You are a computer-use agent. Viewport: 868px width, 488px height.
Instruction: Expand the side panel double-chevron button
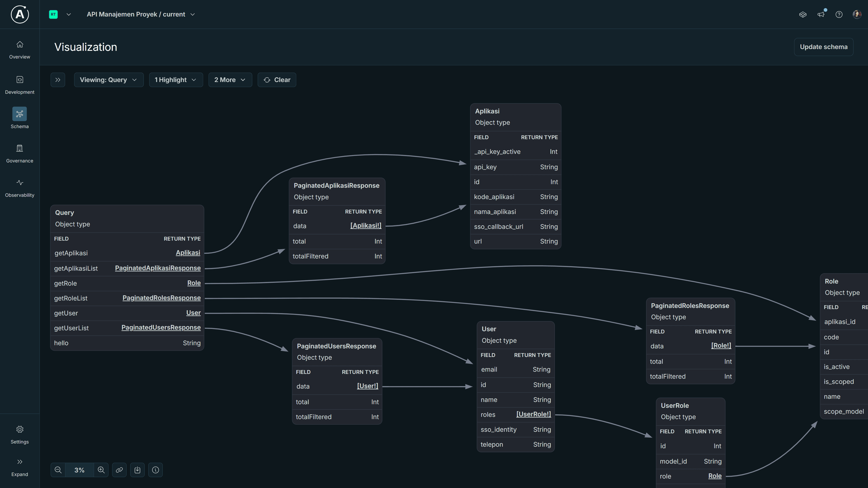point(58,80)
